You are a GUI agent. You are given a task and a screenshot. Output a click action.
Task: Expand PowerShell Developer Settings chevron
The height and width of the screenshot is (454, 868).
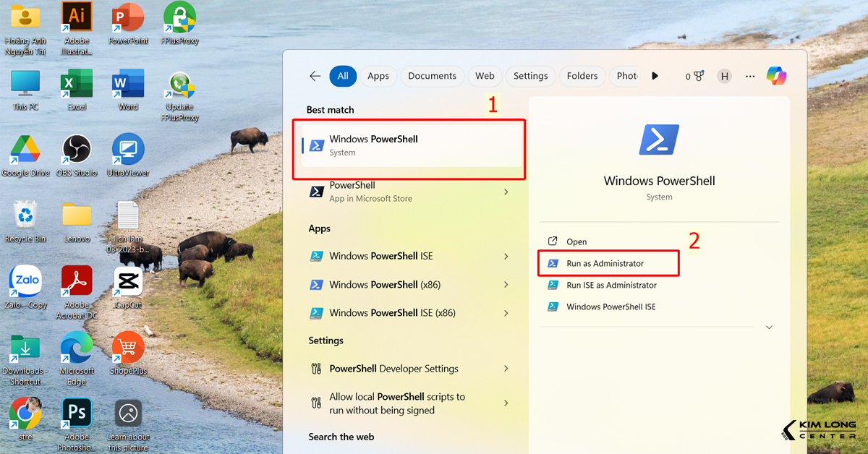click(x=506, y=369)
